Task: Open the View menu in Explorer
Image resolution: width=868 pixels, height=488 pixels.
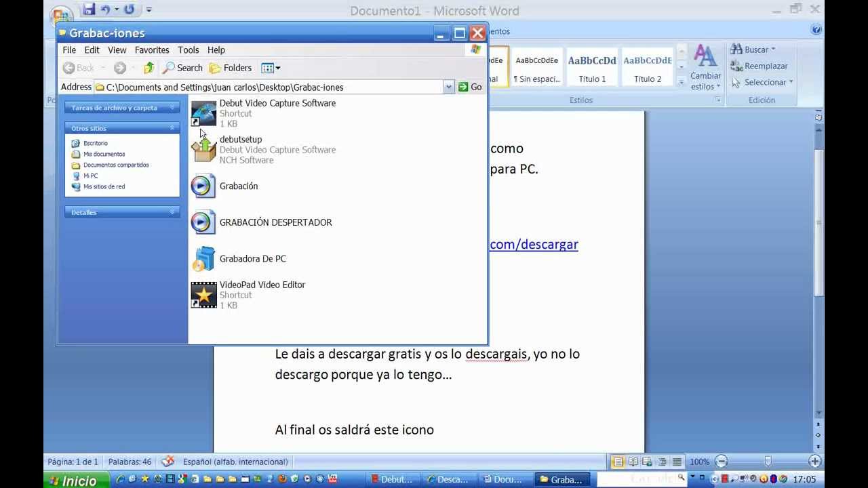Action: click(117, 50)
